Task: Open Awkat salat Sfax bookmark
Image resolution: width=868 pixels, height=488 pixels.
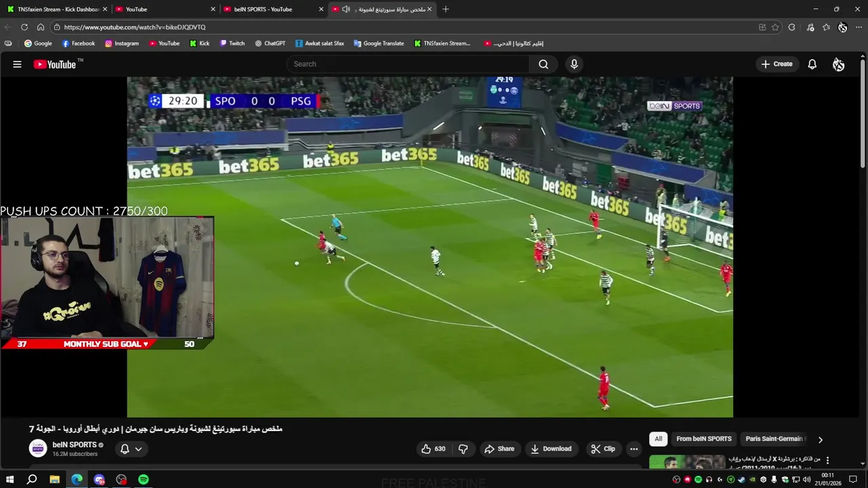Action: tap(319, 43)
